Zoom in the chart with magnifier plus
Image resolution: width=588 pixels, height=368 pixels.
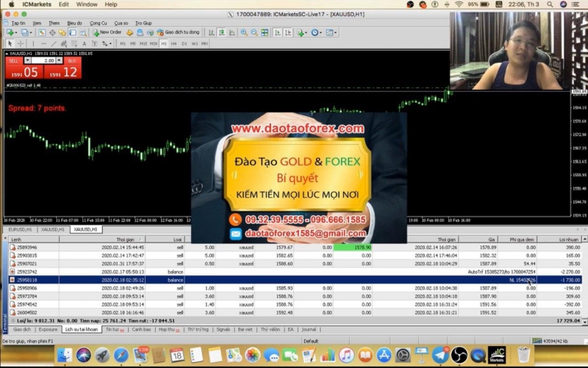(x=244, y=32)
